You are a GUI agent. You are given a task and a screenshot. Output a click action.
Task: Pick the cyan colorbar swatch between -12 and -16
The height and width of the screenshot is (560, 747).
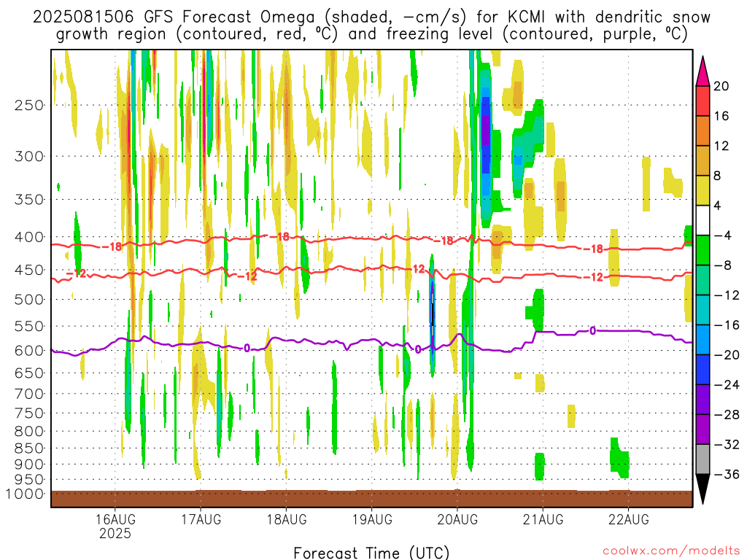coord(703,310)
